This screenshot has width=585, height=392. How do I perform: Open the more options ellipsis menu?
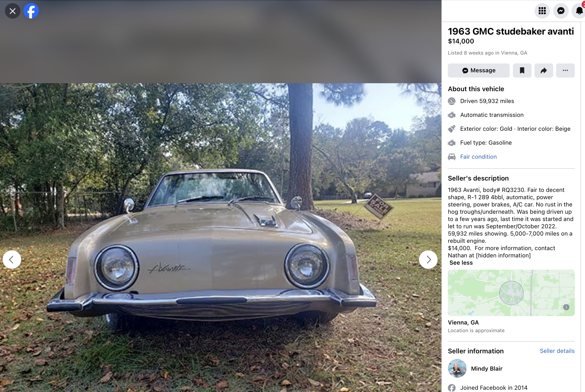pyautogui.click(x=565, y=70)
